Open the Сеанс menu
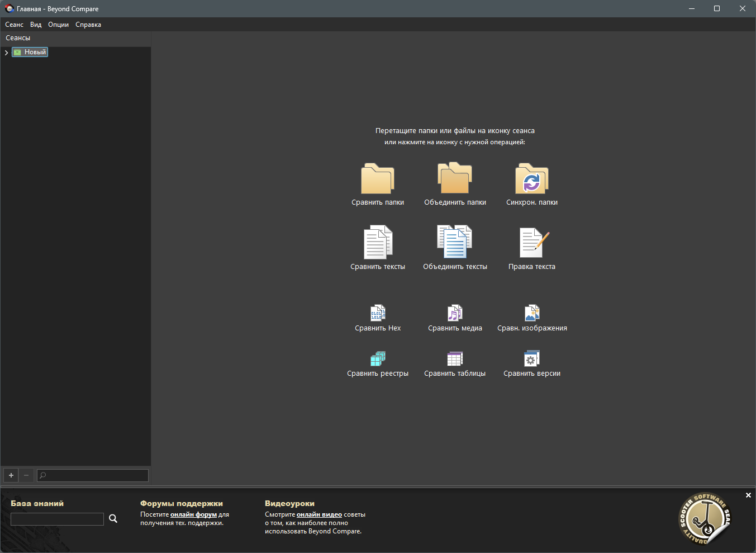Image resolution: width=756 pixels, height=553 pixels. [x=15, y=25]
